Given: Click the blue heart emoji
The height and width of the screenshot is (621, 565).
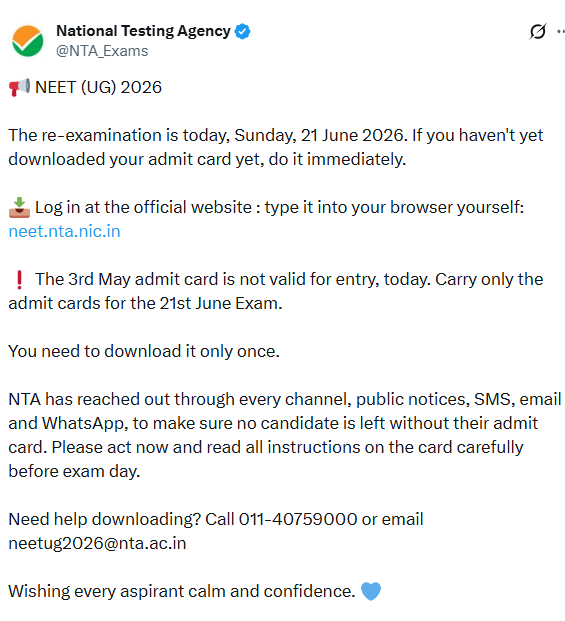Looking at the screenshot, I should coord(371,591).
